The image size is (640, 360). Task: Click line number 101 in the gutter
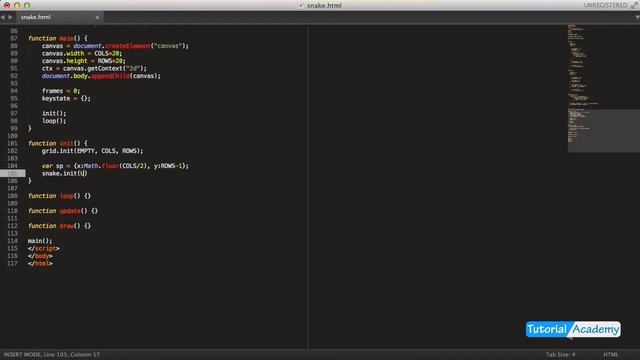tap(12, 143)
